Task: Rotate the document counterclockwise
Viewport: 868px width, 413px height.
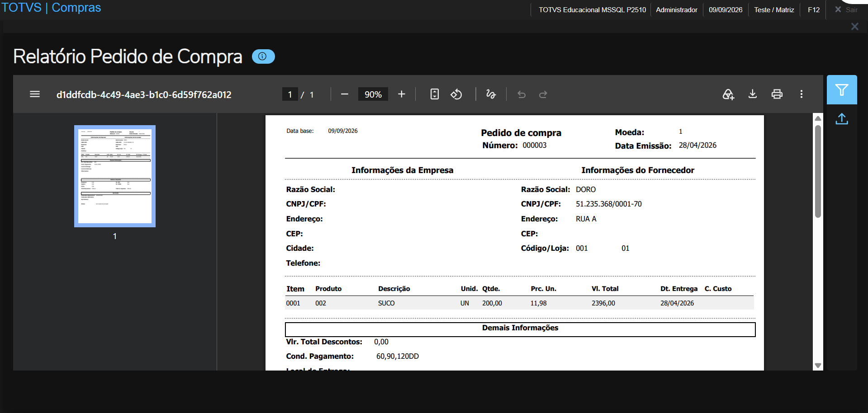Action: [456, 94]
